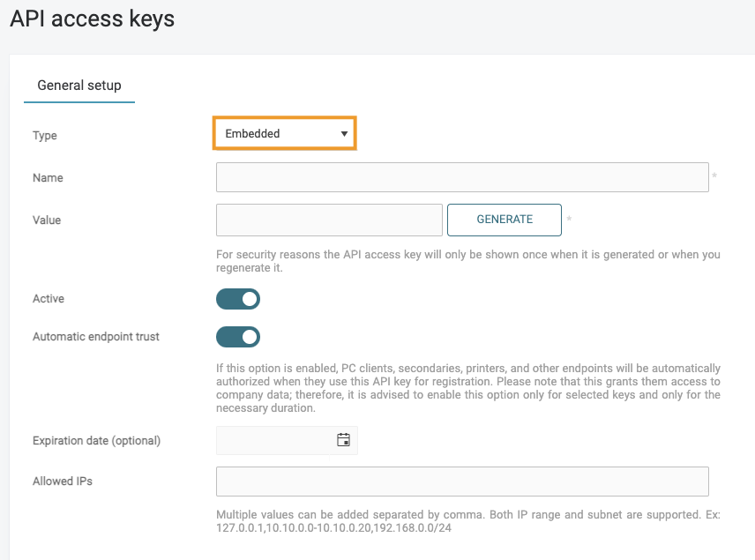The image size is (755, 560).
Task: Focus the Value text field
Action: coord(329,220)
